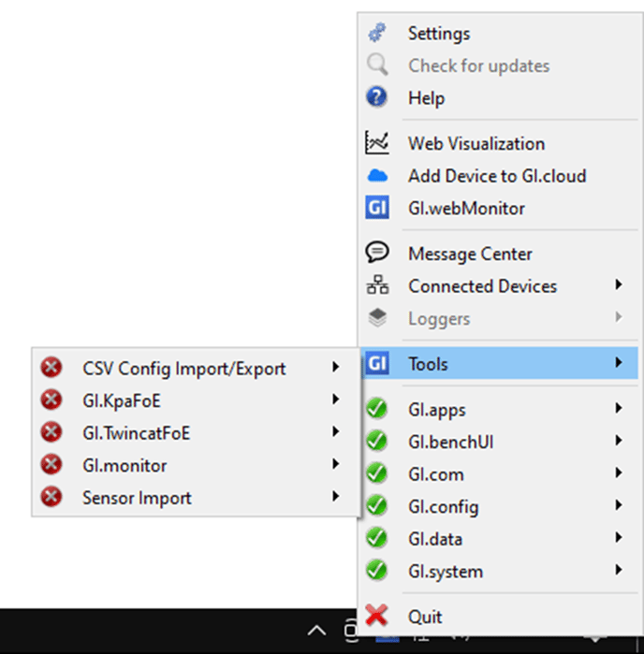Viewport: 644px width, 654px height.
Task: Expand the GI.system submenu arrow
Action: pyautogui.click(x=619, y=570)
